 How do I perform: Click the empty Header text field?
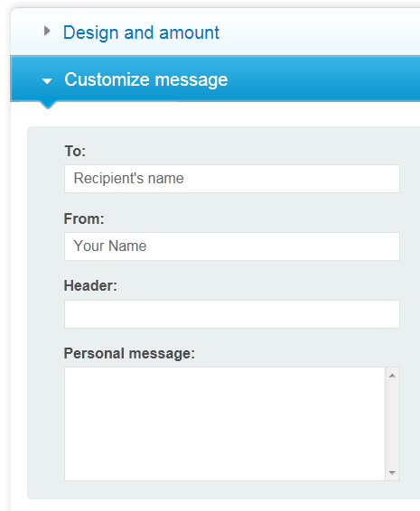click(x=232, y=314)
